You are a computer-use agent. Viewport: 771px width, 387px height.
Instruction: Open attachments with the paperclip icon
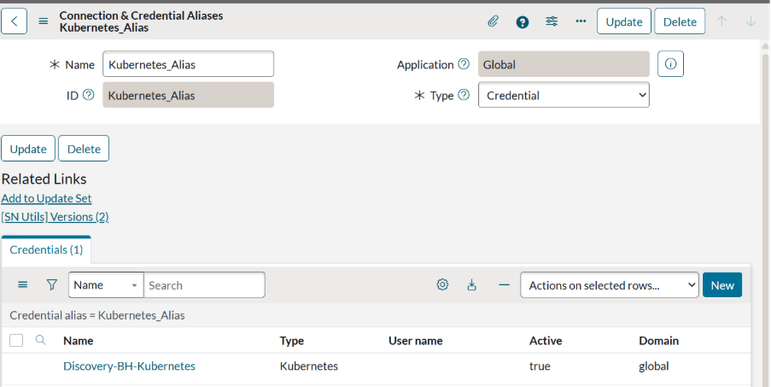(x=493, y=21)
